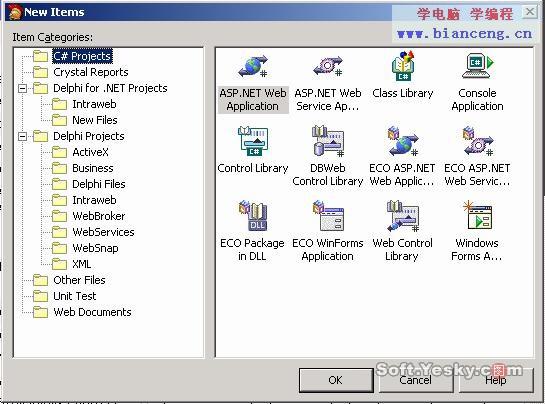Select the Other Files category label

pyautogui.click(x=79, y=280)
